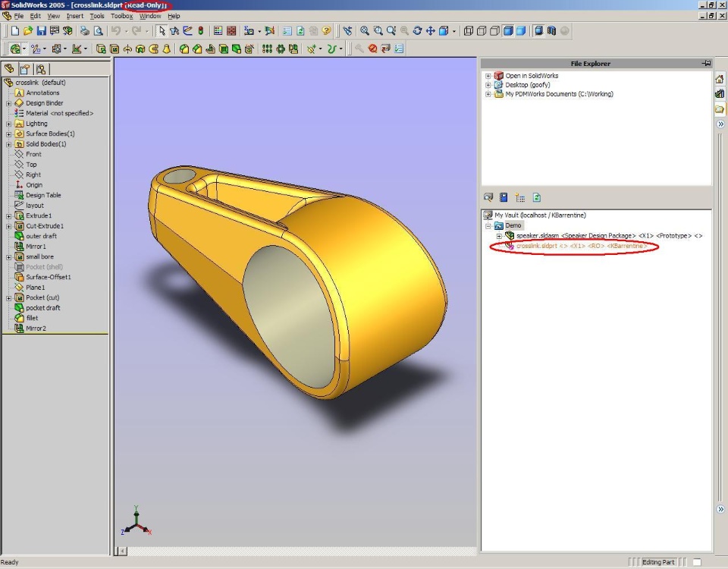The width and height of the screenshot is (728, 569).
Task: Activate the Zoom to Fit tool
Action: click(365, 30)
